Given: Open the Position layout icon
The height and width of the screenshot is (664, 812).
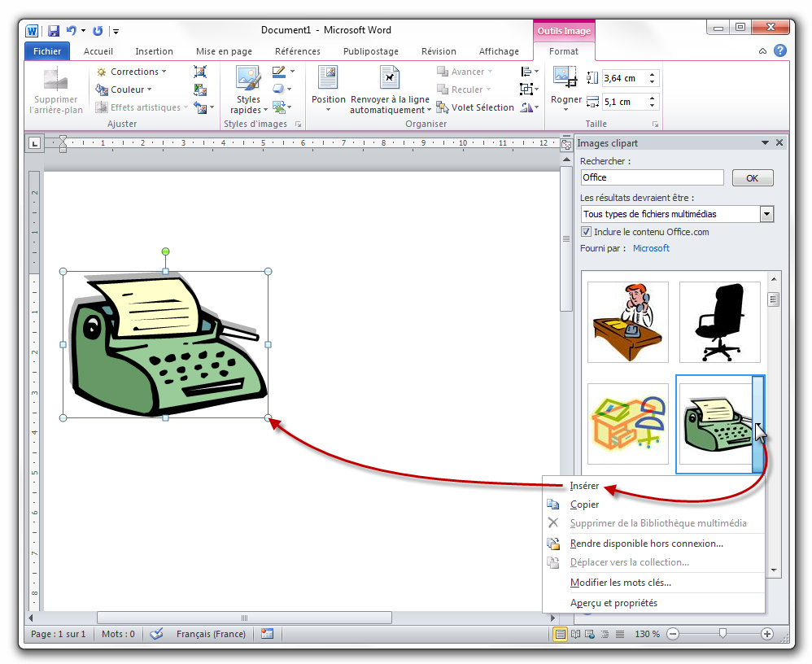Looking at the screenshot, I should (328, 78).
